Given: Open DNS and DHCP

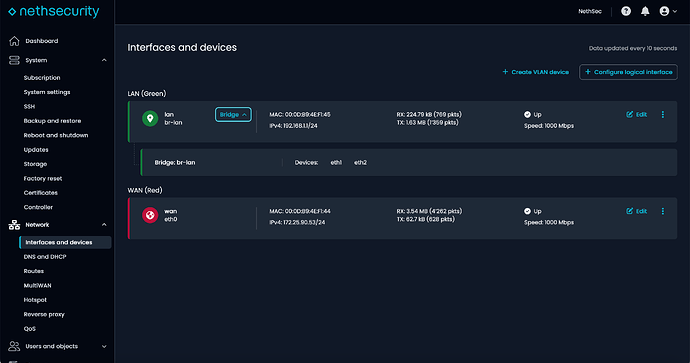Looking at the screenshot, I should 45,257.
